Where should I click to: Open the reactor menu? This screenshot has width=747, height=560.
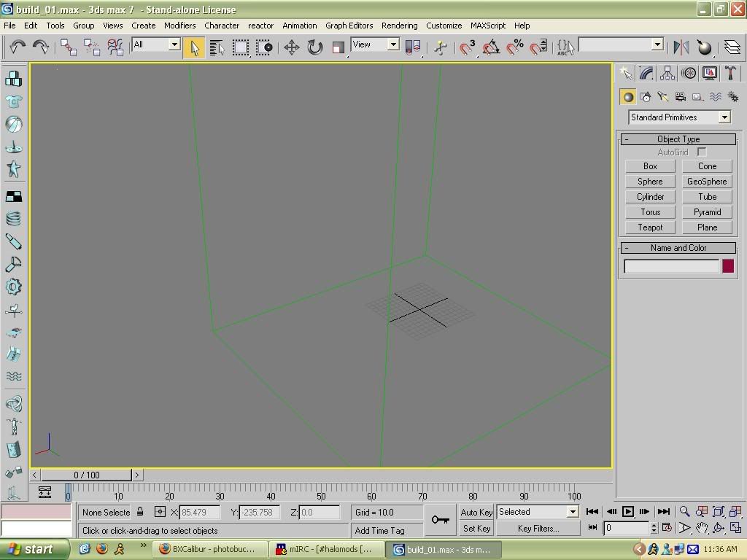(260, 26)
